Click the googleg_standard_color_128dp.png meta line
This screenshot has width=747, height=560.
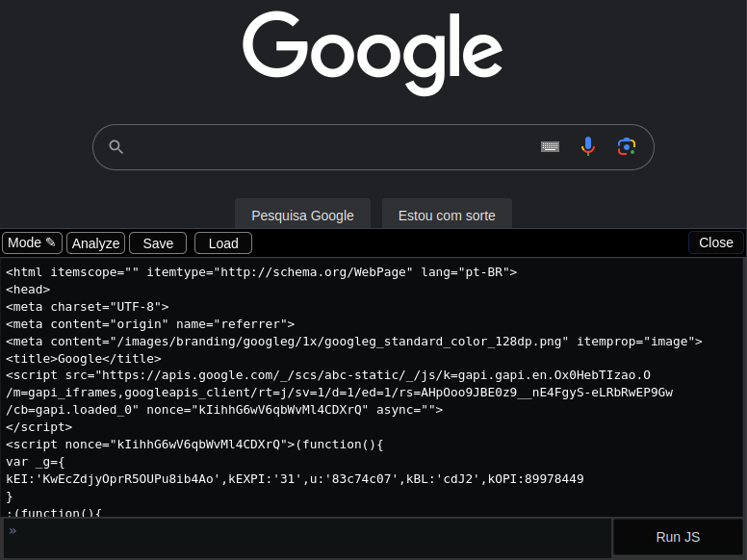[x=354, y=342]
